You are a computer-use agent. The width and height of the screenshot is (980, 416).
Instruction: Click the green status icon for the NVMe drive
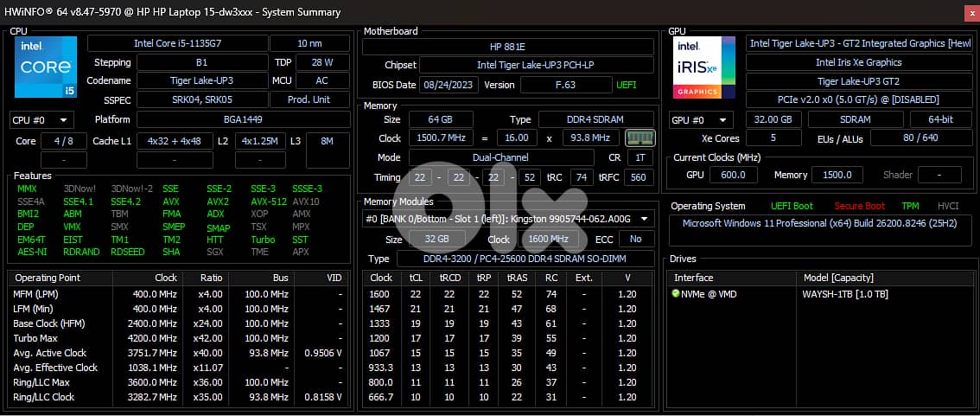[676, 293]
